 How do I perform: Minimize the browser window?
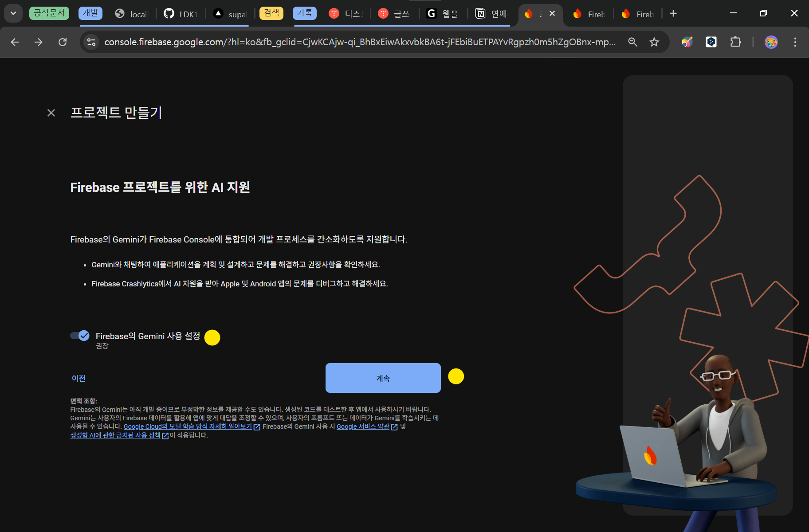tap(733, 13)
